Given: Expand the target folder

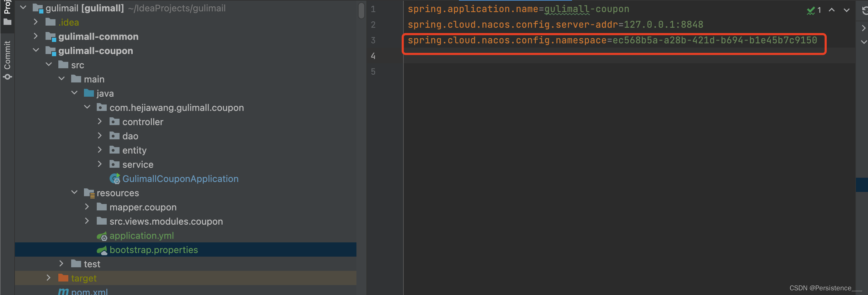Looking at the screenshot, I should (49, 278).
